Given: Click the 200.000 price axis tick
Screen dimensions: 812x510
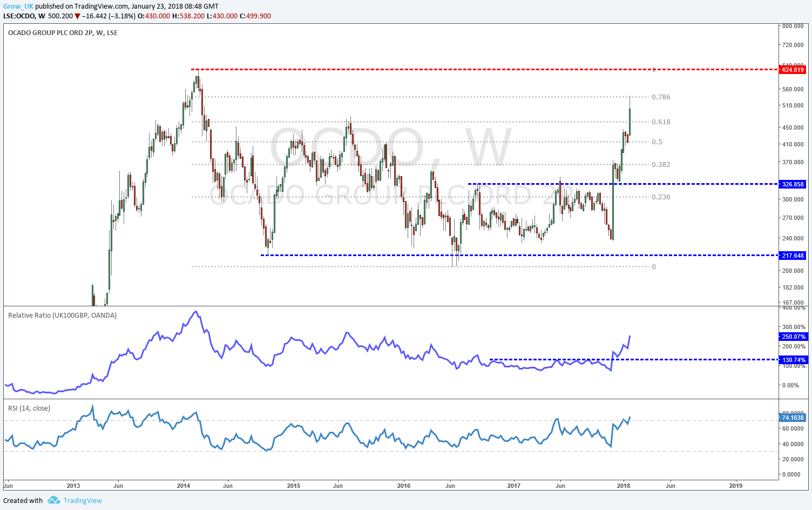Looking at the screenshot, I should click(x=793, y=271).
